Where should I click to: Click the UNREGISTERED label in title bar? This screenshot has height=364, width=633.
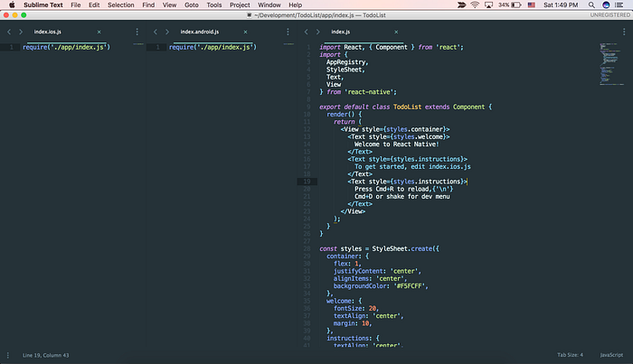pos(610,15)
